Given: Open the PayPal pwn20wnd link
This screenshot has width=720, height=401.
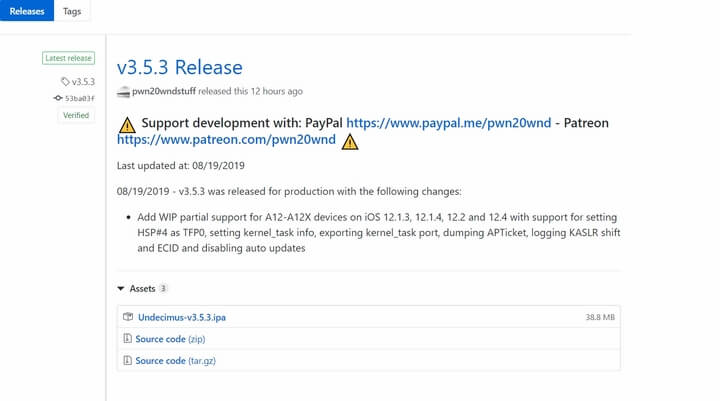Looking at the screenshot, I should tap(449, 123).
